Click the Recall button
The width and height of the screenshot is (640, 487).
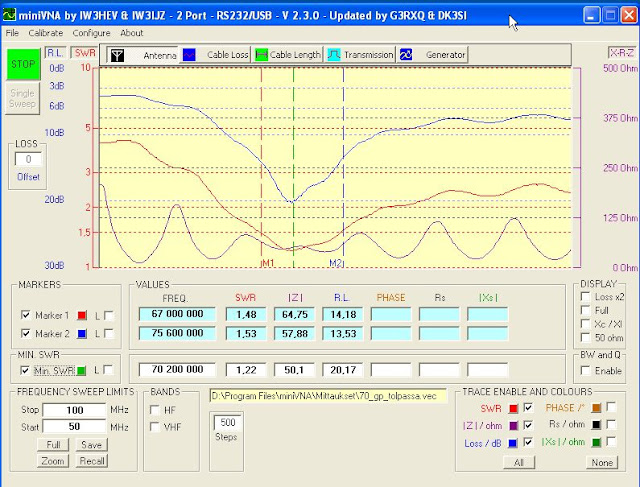pyautogui.click(x=91, y=461)
